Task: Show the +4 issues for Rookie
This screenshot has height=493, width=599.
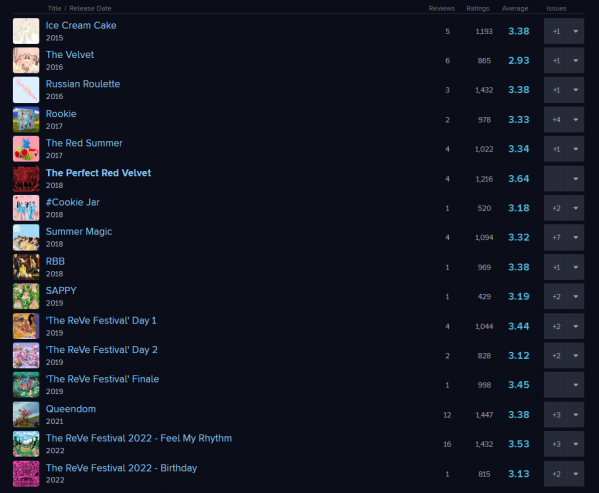Action: (x=556, y=120)
